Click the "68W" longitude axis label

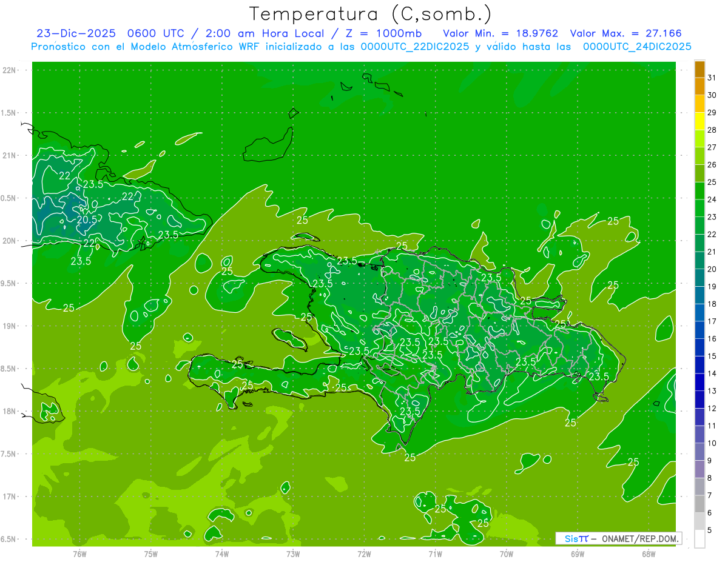(649, 554)
